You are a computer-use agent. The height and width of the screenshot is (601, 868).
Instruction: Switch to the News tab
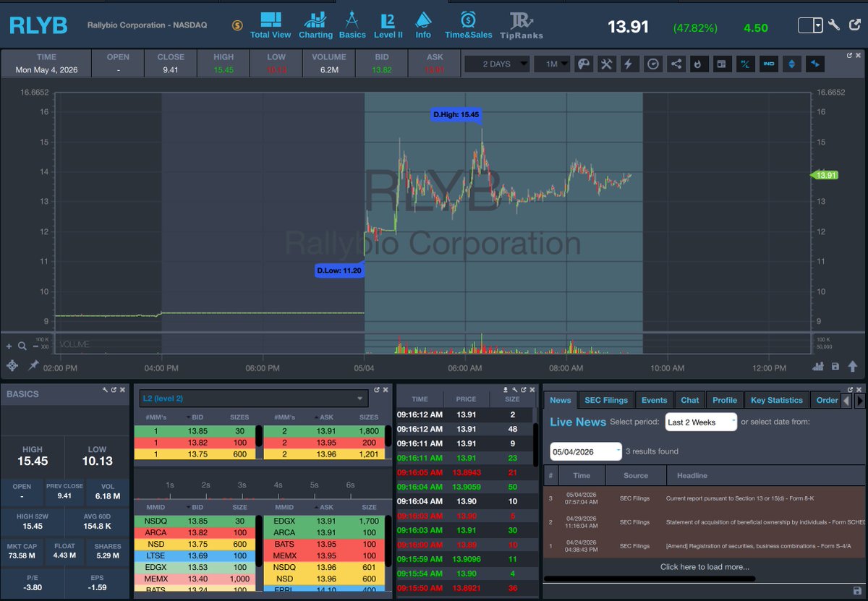[x=561, y=400]
